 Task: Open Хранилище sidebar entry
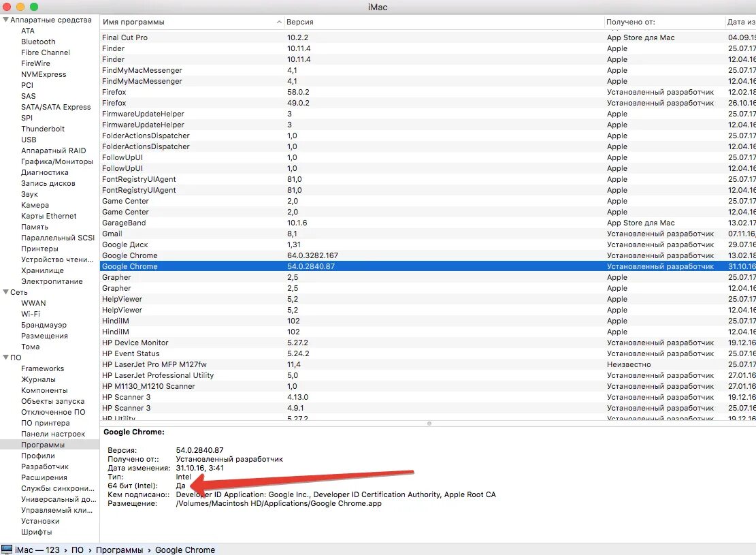coord(42,270)
